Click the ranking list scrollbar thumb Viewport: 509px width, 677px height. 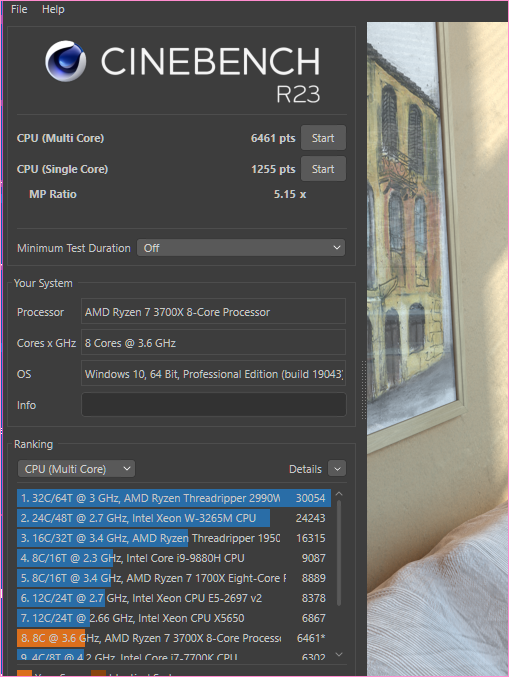pos(339,553)
